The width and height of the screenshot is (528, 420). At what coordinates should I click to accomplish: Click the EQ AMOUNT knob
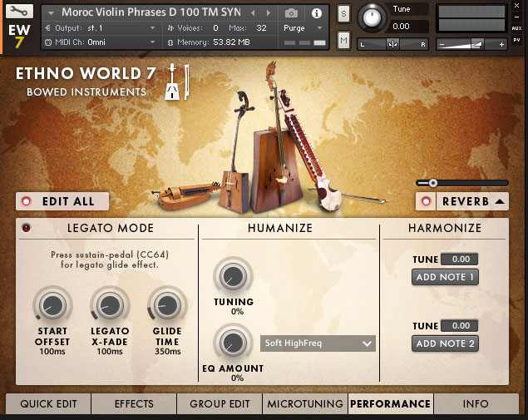[233, 343]
